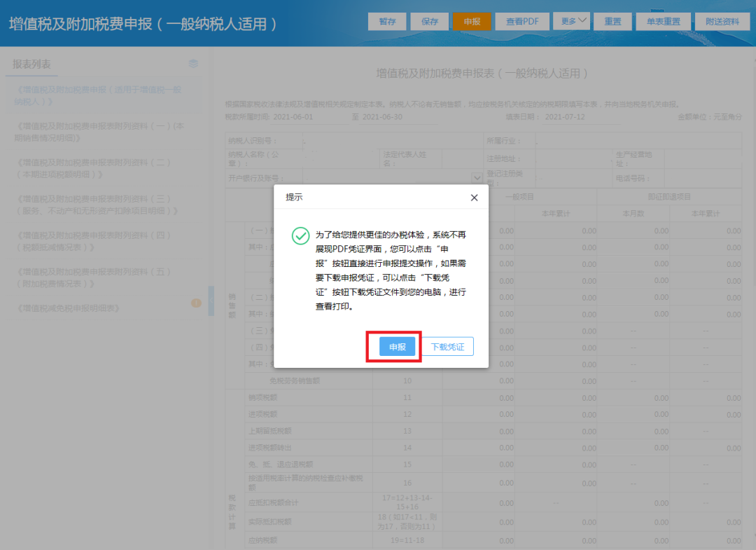Open 附列资料(五) 附加税费情况表 report
The width and height of the screenshot is (756, 550).
tap(103, 277)
